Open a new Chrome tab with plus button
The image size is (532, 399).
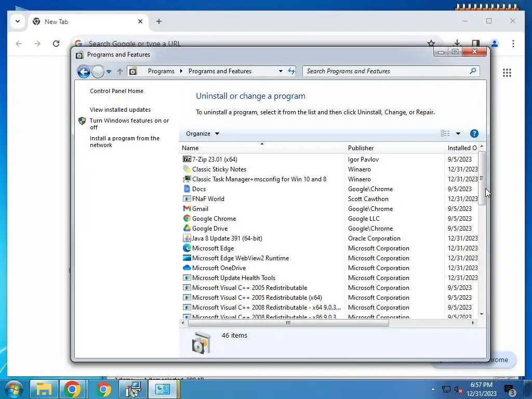[x=159, y=21]
